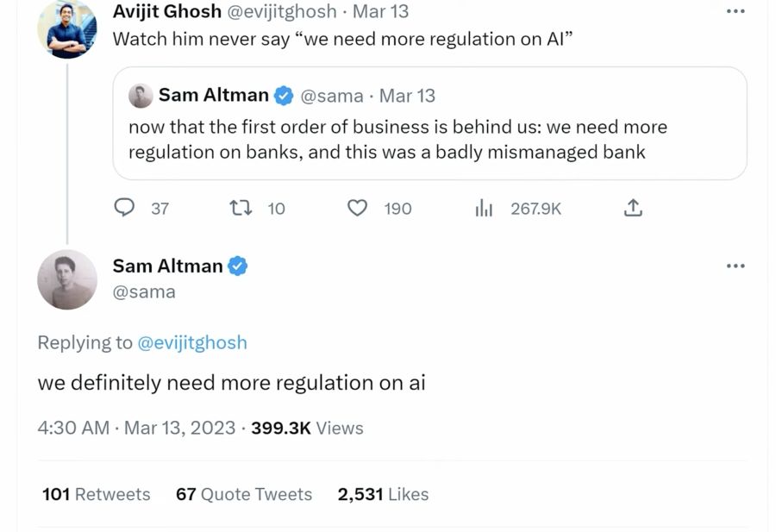View the 101 Retweets list
Viewport: 776px width, 532px height.
[96, 494]
